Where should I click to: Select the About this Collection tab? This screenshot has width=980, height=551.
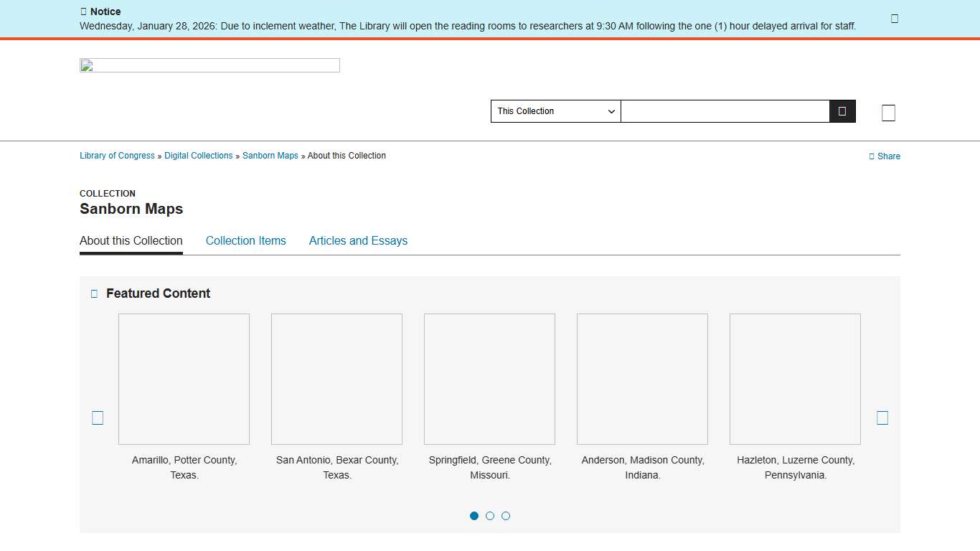click(x=131, y=241)
